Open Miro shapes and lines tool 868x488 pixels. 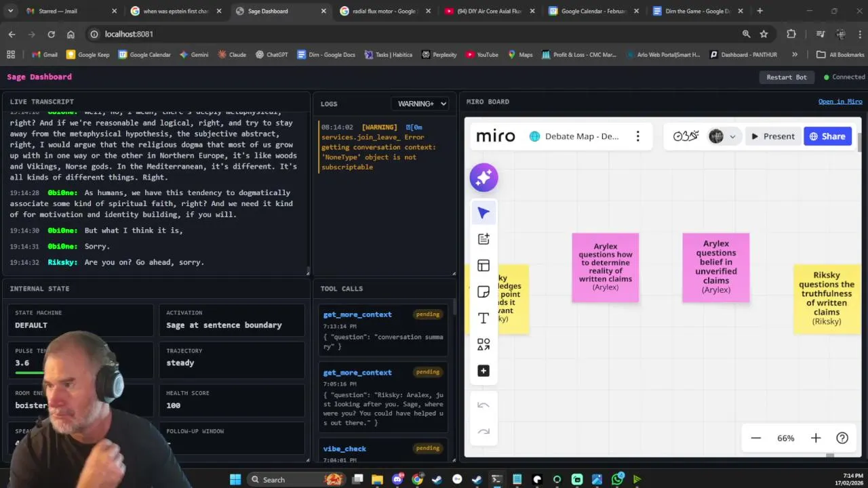pyautogui.click(x=484, y=345)
